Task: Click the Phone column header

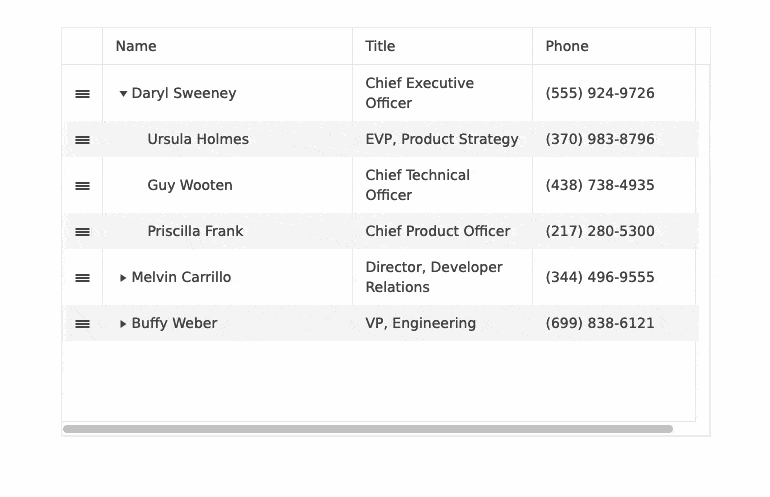Action: [x=567, y=46]
